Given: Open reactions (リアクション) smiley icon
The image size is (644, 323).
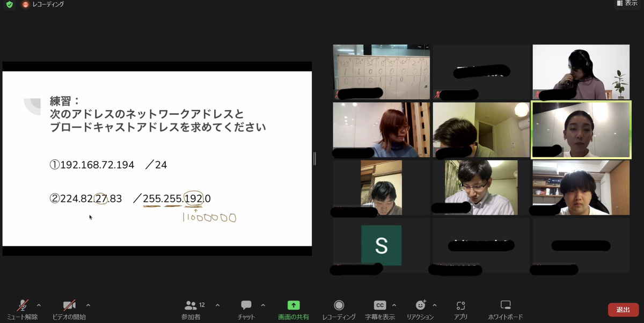Looking at the screenshot, I should click(420, 305).
